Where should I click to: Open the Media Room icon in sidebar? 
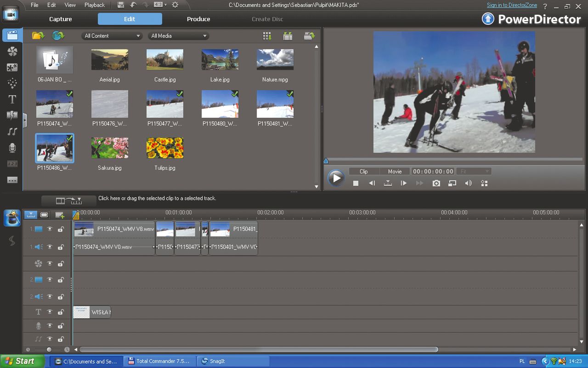(x=12, y=35)
